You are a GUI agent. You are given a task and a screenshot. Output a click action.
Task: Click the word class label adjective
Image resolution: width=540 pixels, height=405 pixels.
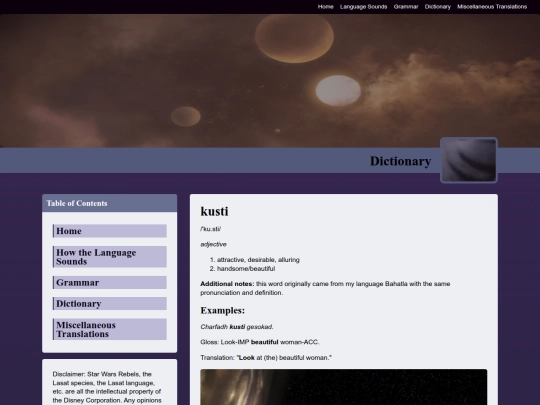click(x=214, y=244)
